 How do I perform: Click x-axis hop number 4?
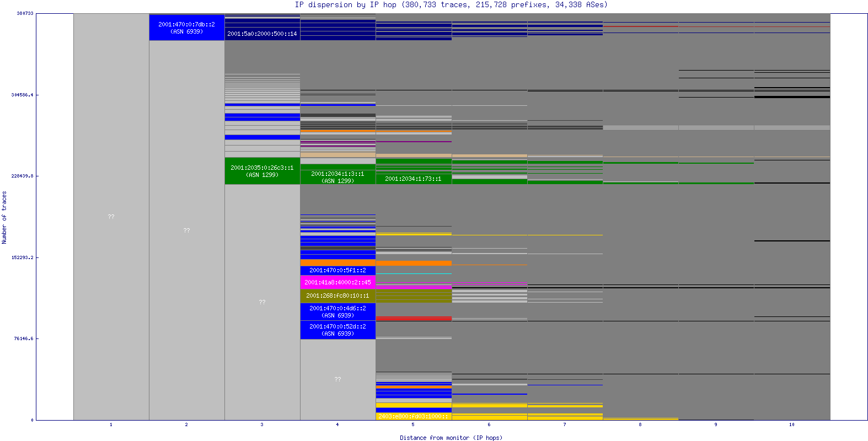337,424
